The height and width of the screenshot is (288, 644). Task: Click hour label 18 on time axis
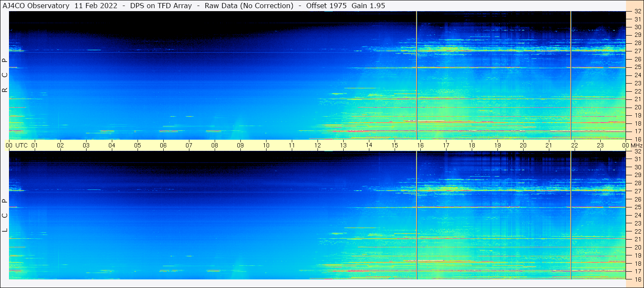[472, 145]
